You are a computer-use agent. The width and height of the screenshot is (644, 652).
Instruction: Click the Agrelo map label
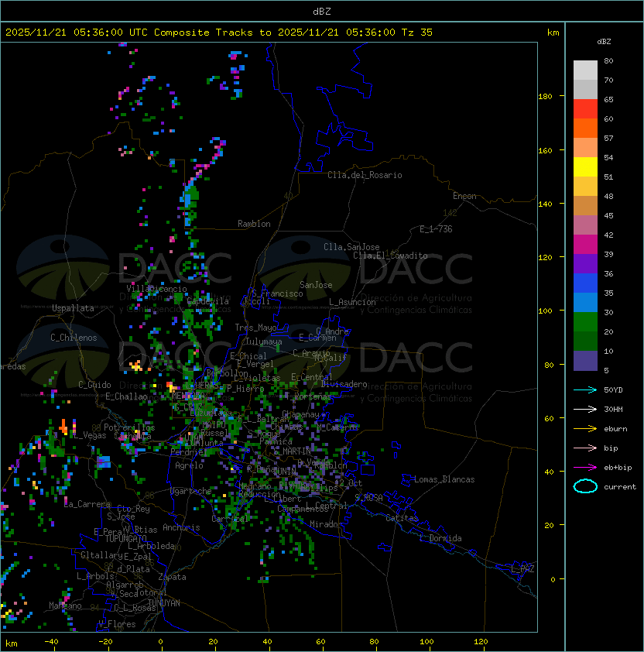click(x=189, y=465)
